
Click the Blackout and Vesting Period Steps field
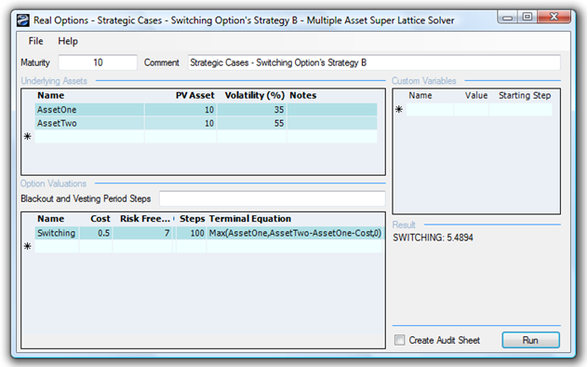click(x=273, y=198)
